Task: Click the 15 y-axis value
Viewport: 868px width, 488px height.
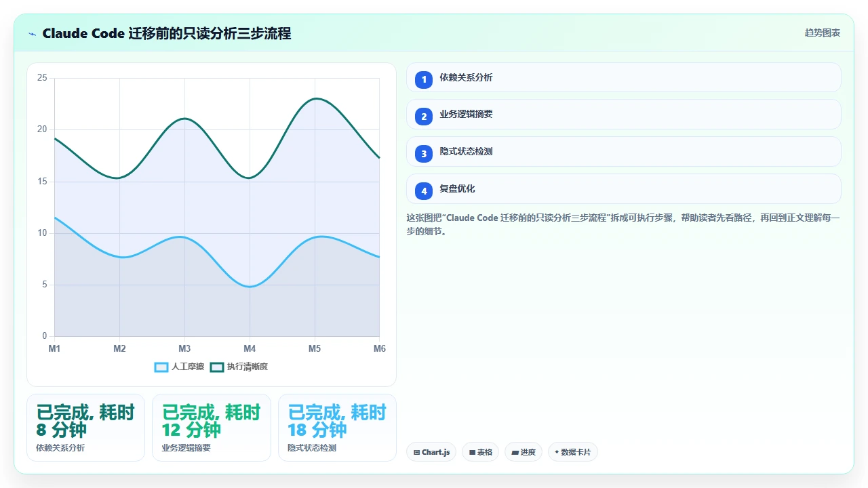Action: pos(42,182)
